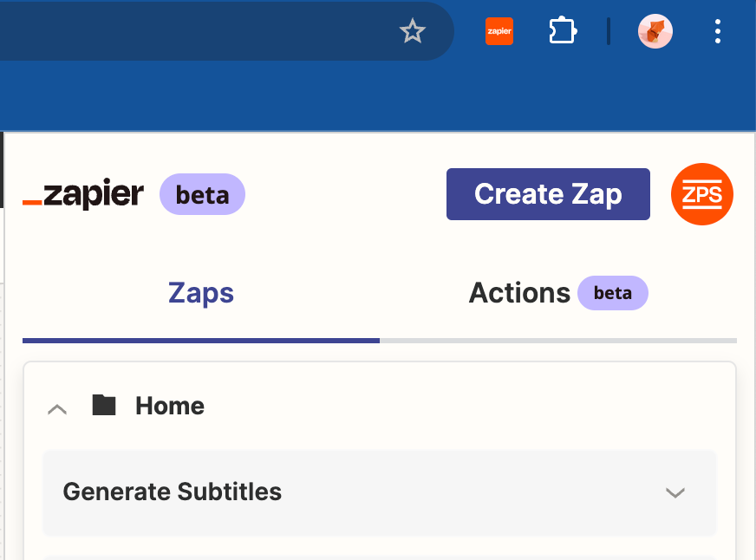This screenshot has width=756, height=560.
Task: Bookmark this page with the star icon
Action: coord(413,31)
